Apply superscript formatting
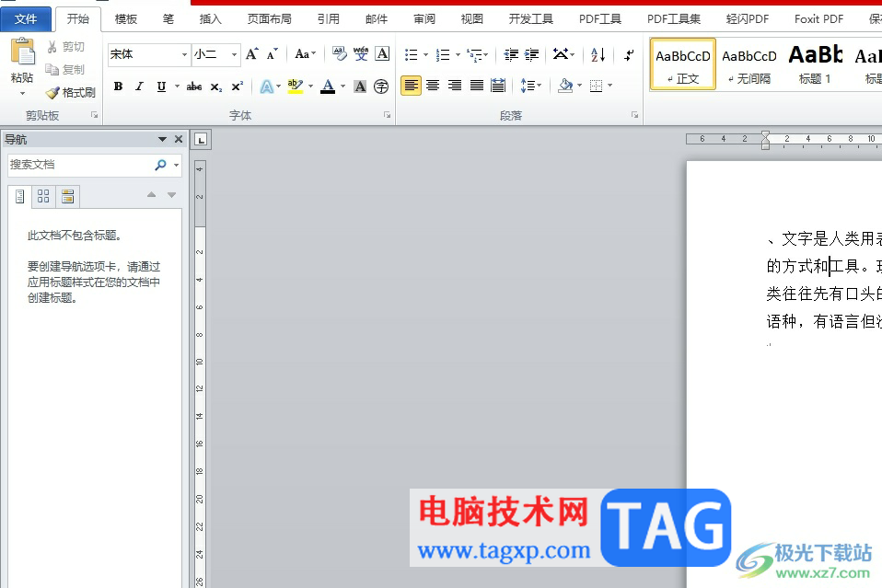882x588 pixels. click(238, 86)
